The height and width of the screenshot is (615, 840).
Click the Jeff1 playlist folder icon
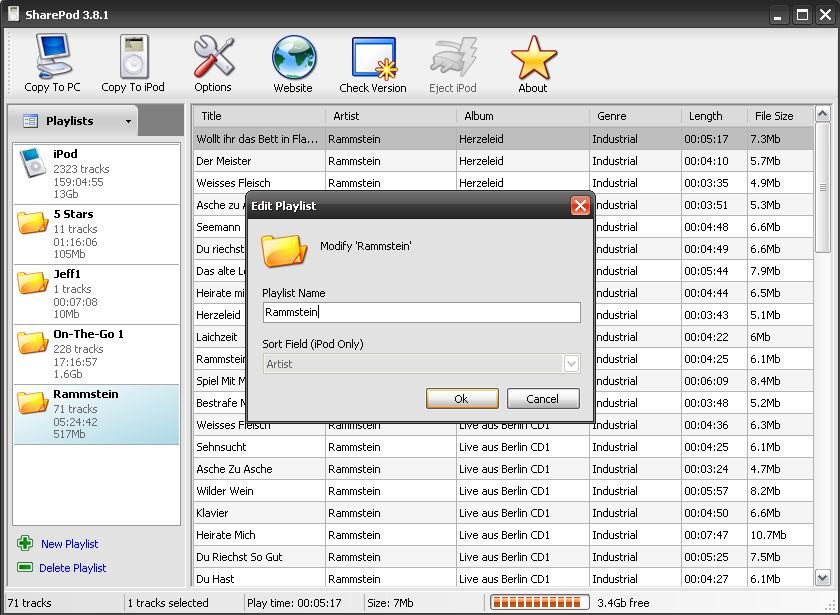[32, 282]
